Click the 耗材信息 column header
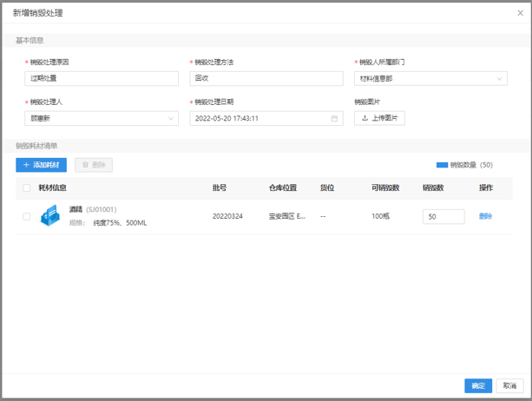The width and height of the screenshot is (532, 401). click(x=52, y=188)
